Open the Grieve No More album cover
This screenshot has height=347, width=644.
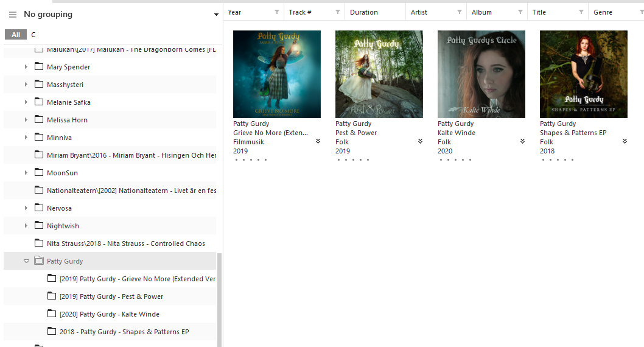click(277, 74)
